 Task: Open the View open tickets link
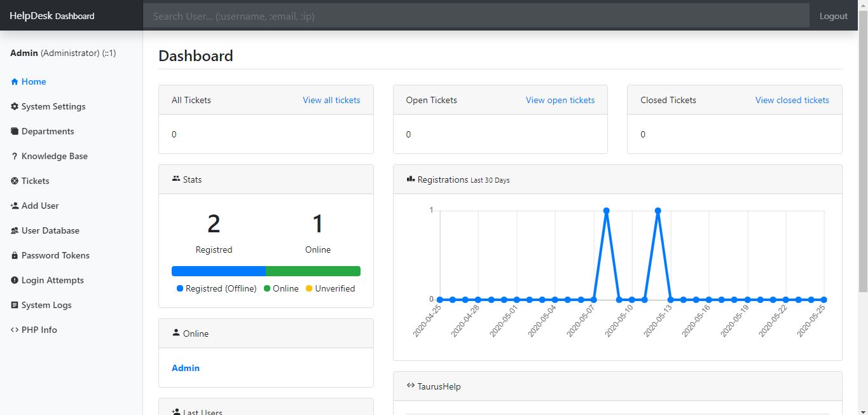point(560,100)
